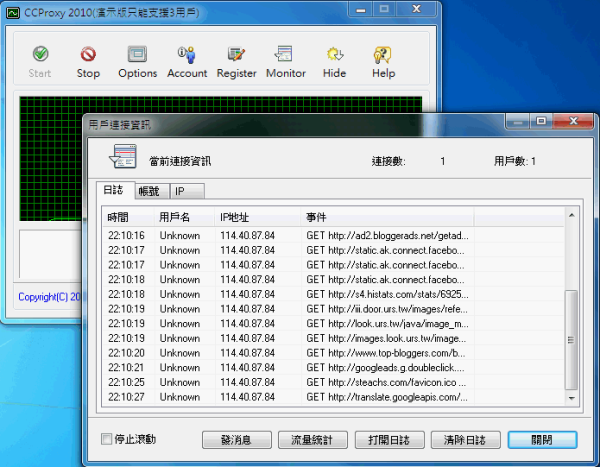Select the steachs.com/favicon.ico GET entry

coord(386,382)
